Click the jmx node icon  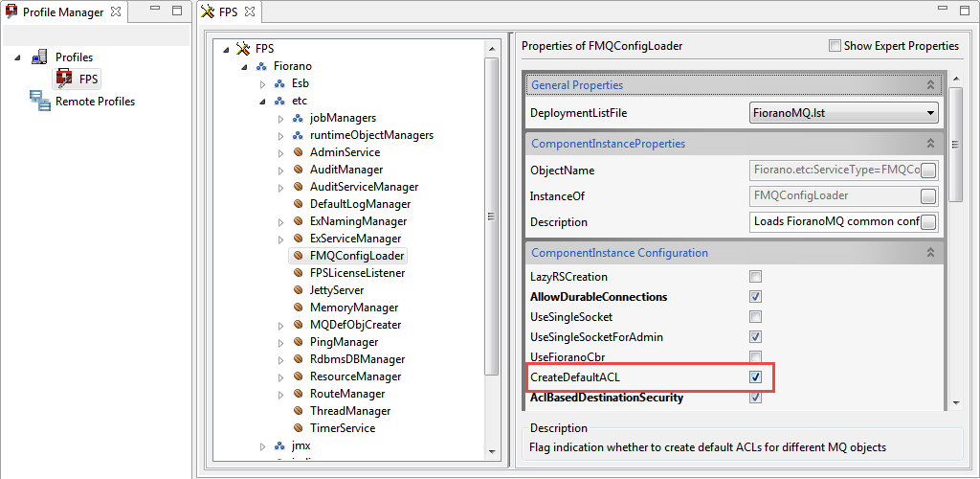tap(279, 445)
